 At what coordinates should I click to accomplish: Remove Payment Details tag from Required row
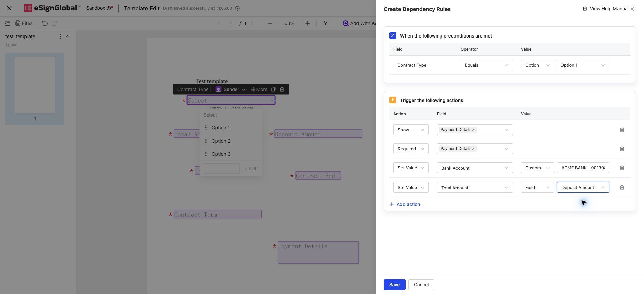(x=473, y=149)
